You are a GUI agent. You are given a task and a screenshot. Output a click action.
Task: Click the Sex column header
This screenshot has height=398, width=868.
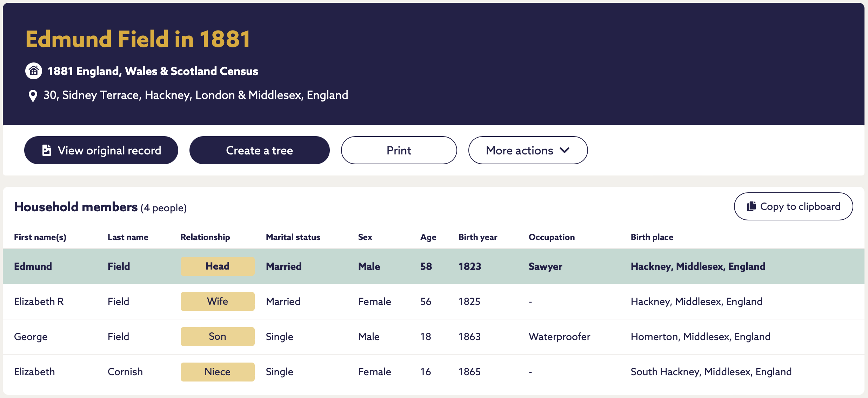coord(365,237)
